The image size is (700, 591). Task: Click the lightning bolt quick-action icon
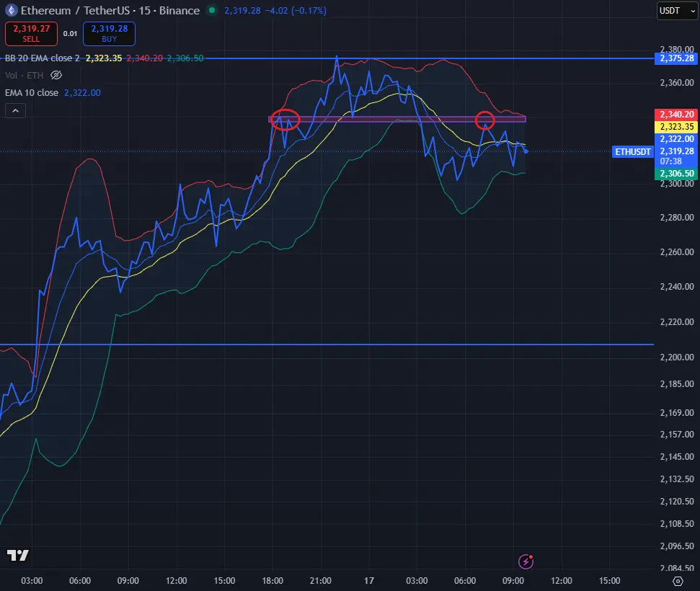pos(526,561)
